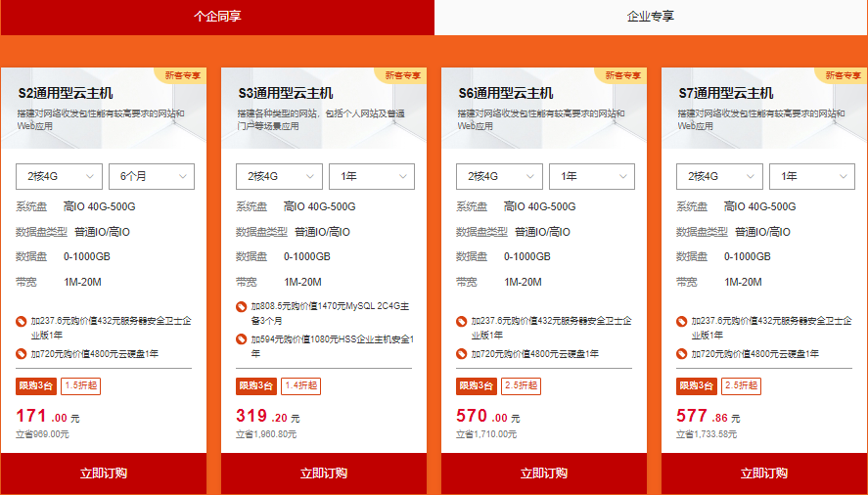Click the 171.00 元 price
The height and width of the screenshot is (495, 868).
(x=48, y=416)
